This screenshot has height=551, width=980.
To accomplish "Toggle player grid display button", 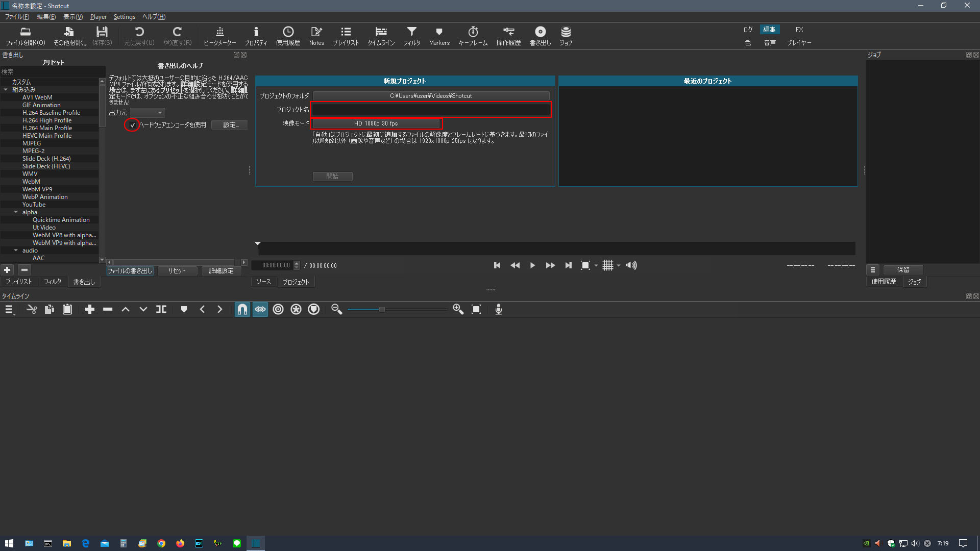I will click(x=607, y=265).
